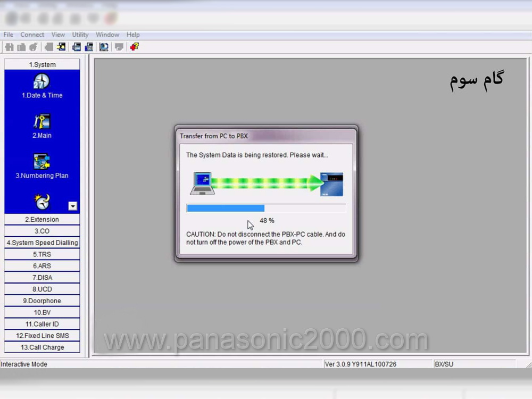Open the File menu
This screenshot has width=532, height=399.
(8, 35)
